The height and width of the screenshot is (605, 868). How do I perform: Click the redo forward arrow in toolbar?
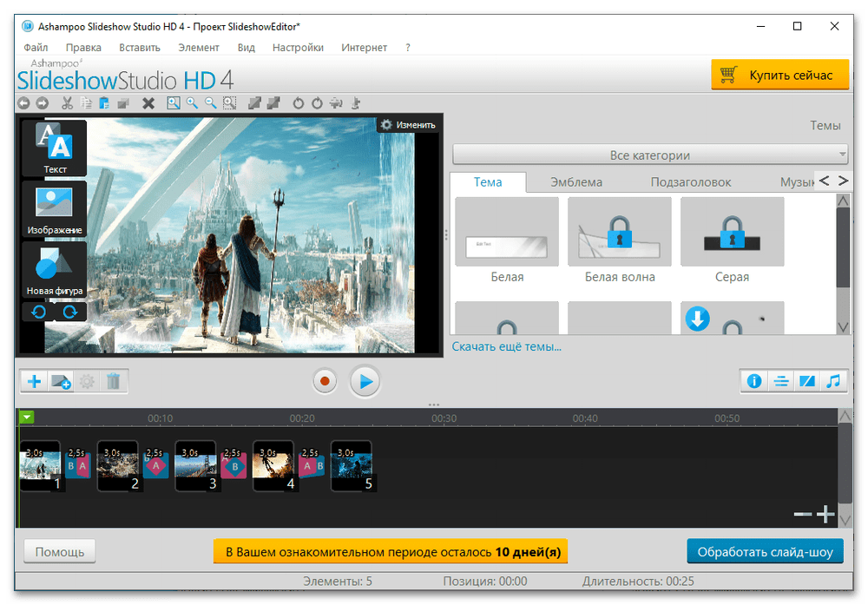tap(42, 103)
